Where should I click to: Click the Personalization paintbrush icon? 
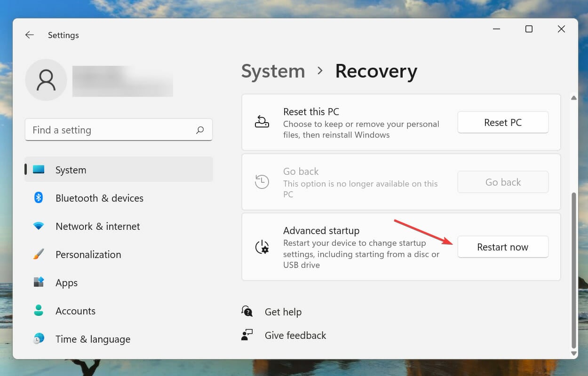[x=39, y=254]
